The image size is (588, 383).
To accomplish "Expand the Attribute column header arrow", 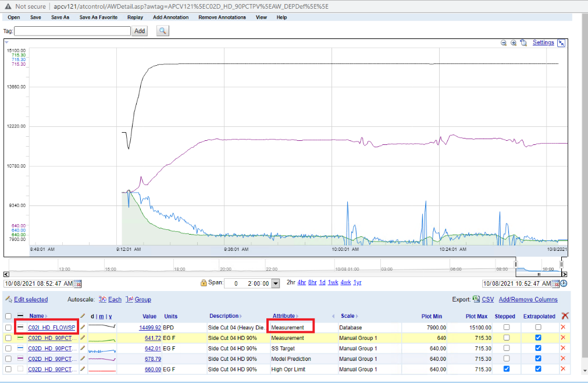I will coord(297,316).
